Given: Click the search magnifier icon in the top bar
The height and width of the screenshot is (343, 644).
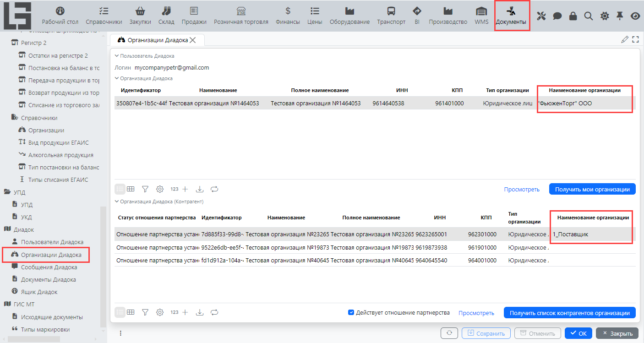Looking at the screenshot, I should click(x=589, y=16).
